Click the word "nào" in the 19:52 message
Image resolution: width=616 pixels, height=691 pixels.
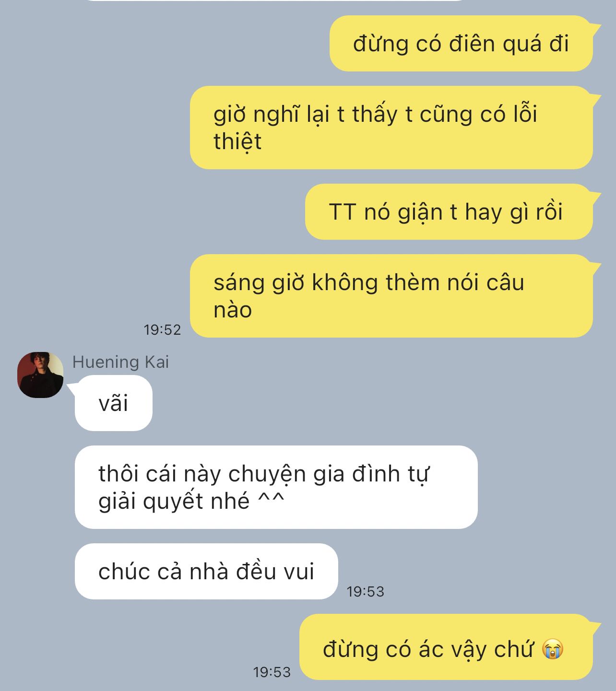pos(233,310)
